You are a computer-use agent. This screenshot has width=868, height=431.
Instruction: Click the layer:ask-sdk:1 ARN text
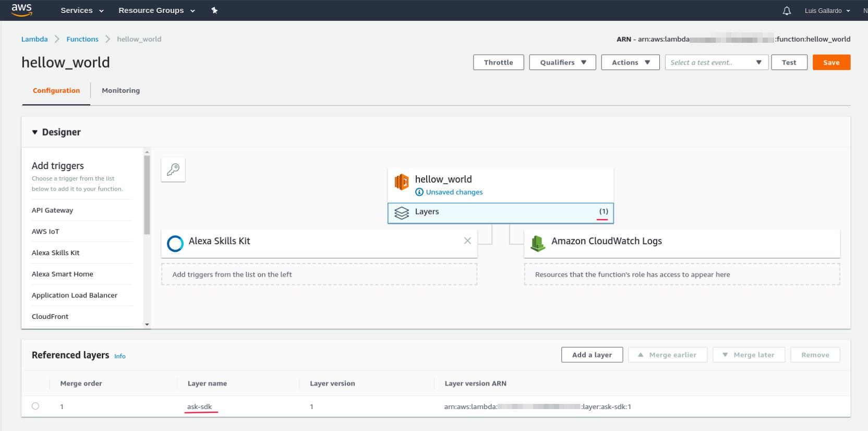[606, 406]
